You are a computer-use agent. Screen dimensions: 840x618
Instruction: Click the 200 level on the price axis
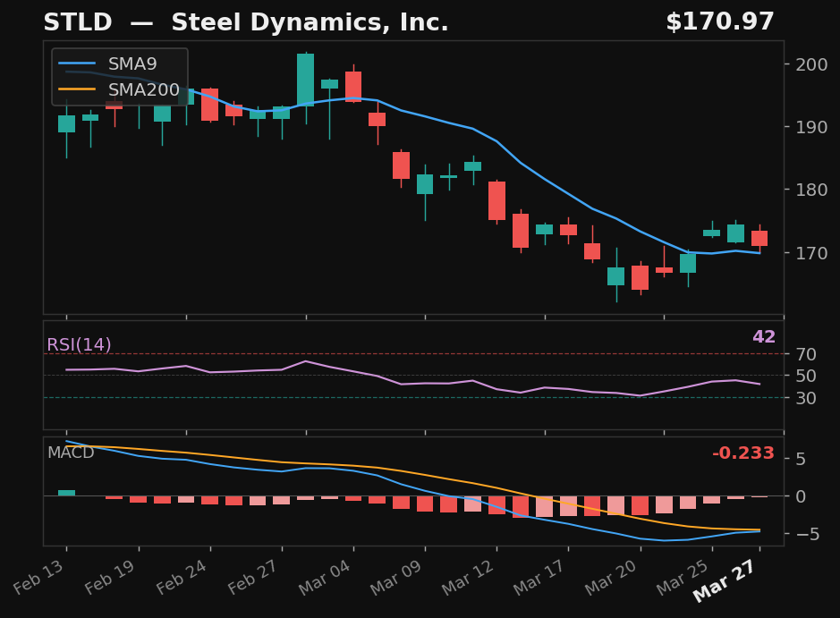pos(810,63)
